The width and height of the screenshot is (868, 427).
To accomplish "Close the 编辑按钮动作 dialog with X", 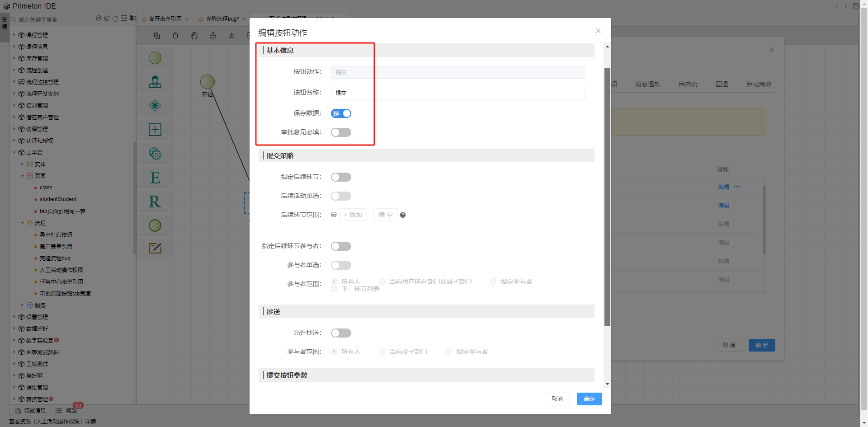I will pyautogui.click(x=598, y=31).
